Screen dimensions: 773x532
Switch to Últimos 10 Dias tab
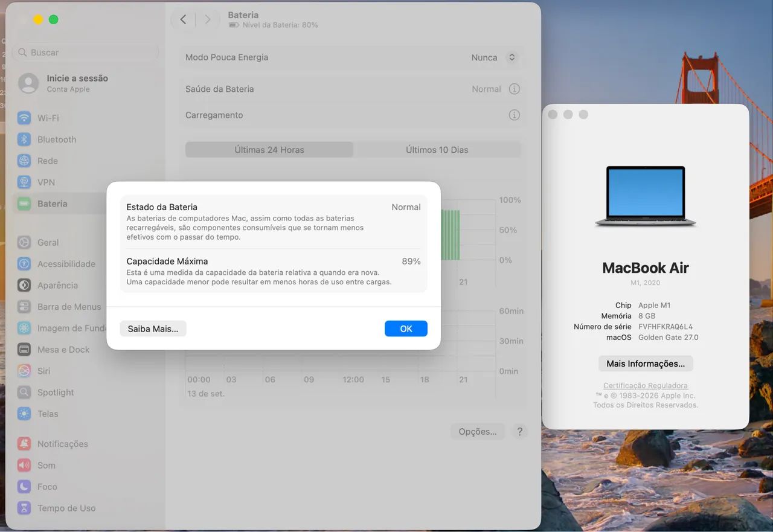[437, 150]
